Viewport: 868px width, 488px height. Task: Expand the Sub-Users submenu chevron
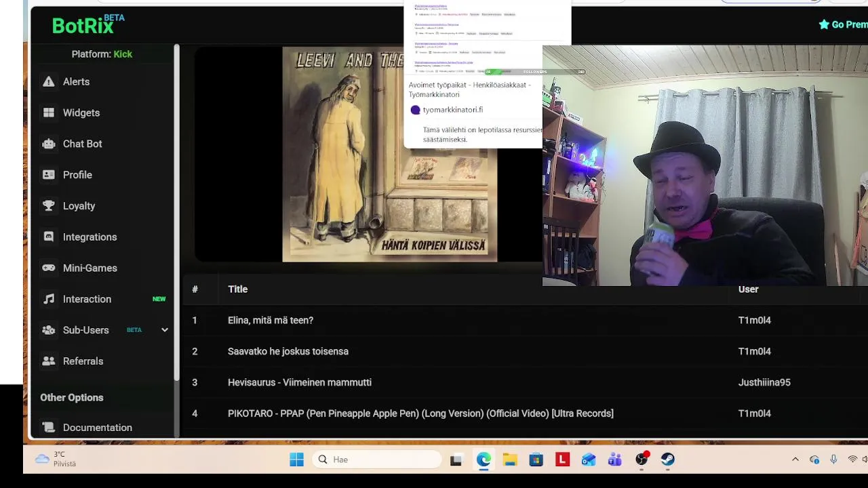point(164,330)
